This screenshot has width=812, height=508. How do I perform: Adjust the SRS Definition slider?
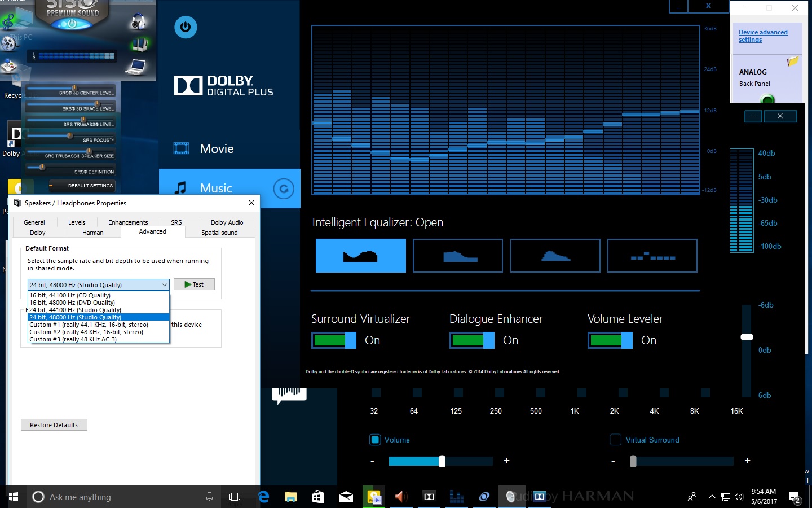coord(42,167)
